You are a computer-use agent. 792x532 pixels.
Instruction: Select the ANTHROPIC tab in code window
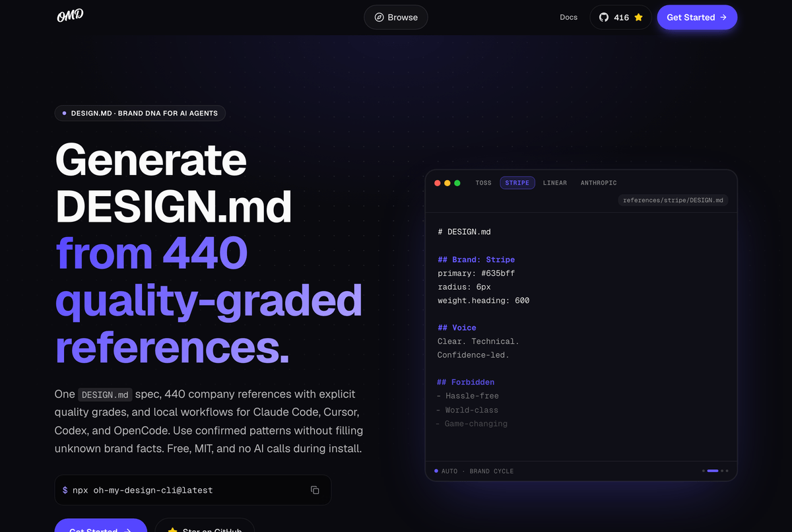click(x=599, y=183)
